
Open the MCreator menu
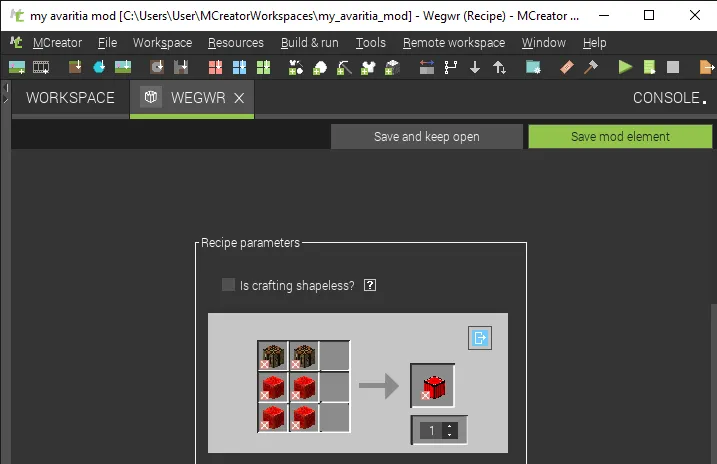click(57, 43)
